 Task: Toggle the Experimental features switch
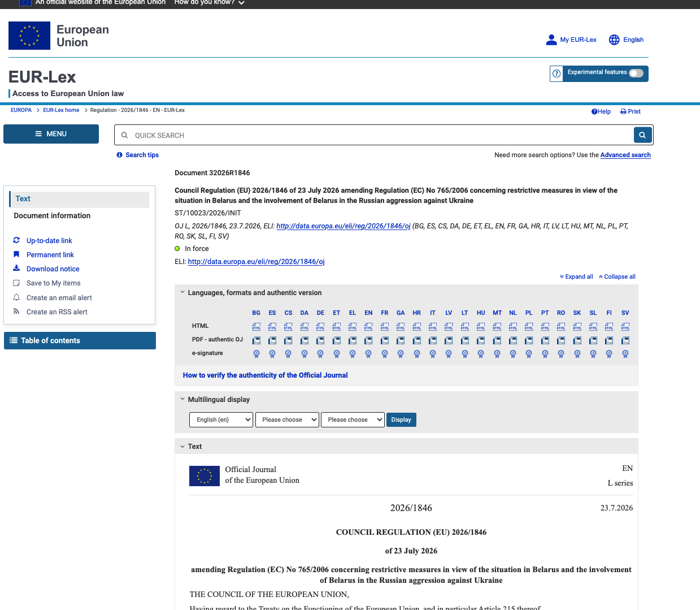636,73
